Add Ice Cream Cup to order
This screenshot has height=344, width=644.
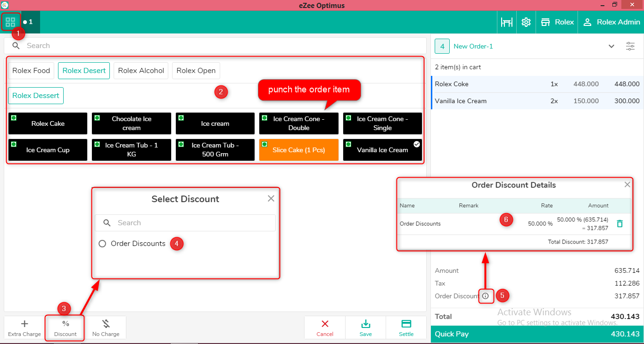pos(48,150)
